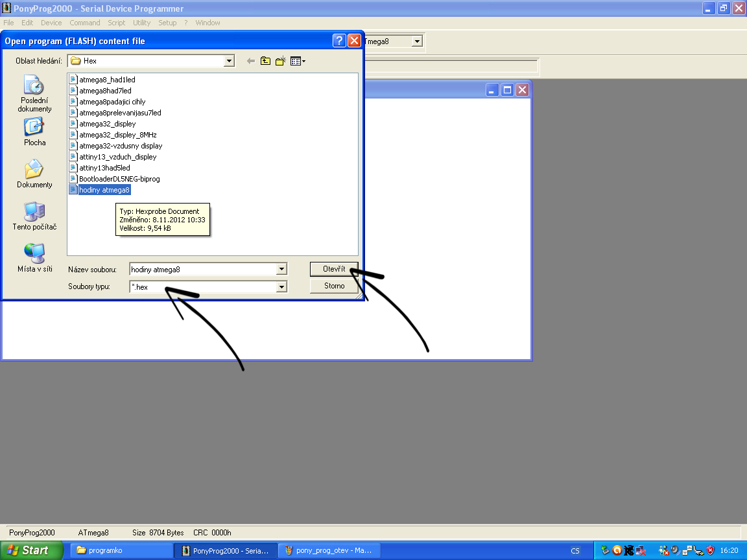Click the orange round tray icon
747x560 pixels.
pos(617,550)
